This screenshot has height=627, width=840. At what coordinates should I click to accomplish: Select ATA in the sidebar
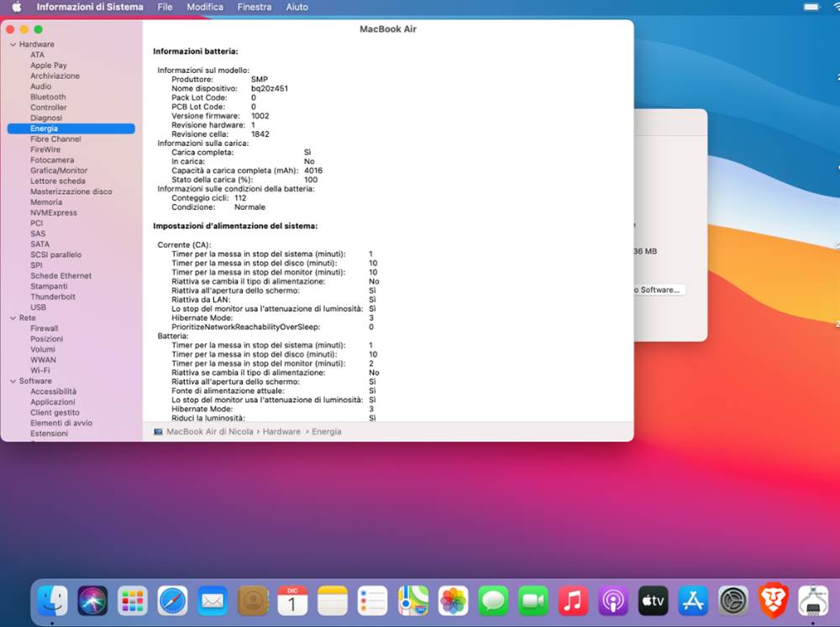38,55
